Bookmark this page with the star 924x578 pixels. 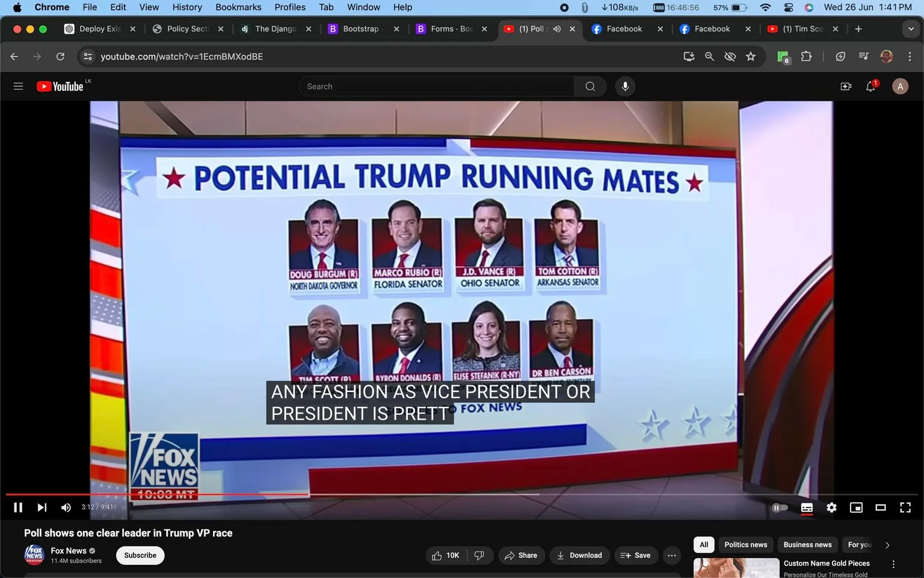click(750, 56)
